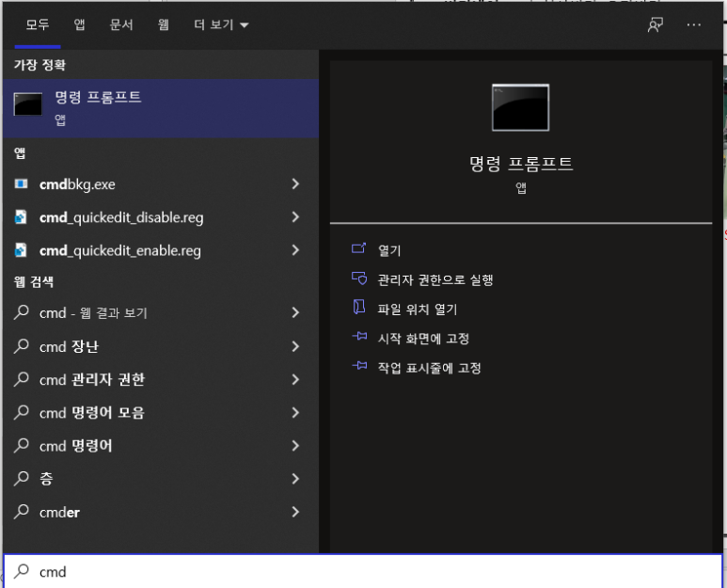Screen dimensions: 727x588
Task: Select 'cmder' web suggestion text
Action: (x=59, y=513)
